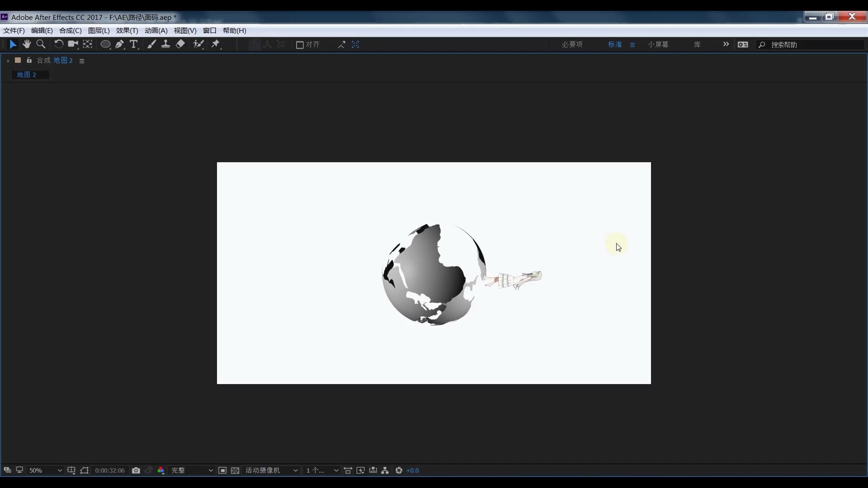Select the Puppet Pin tool
Image resolution: width=868 pixels, height=488 pixels.
click(216, 44)
